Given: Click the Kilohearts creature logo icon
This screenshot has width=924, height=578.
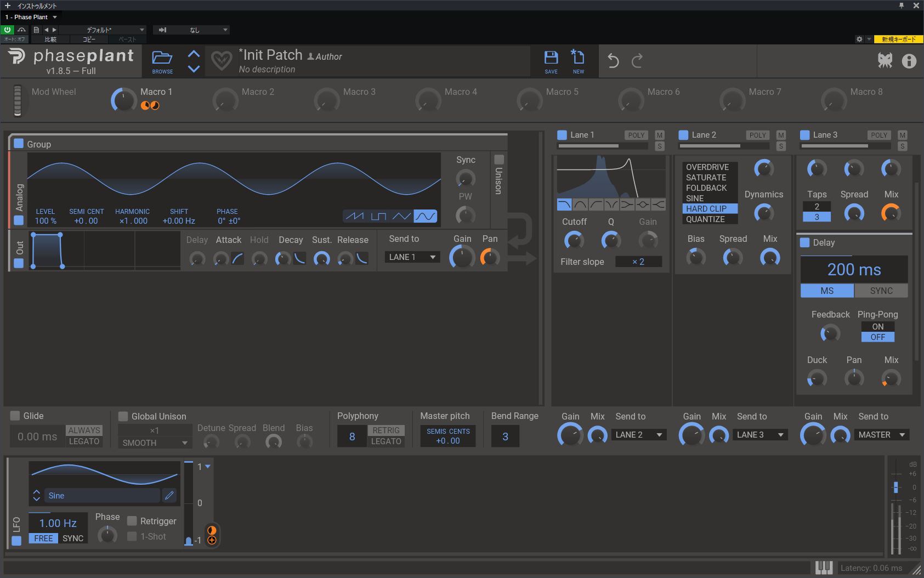Looking at the screenshot, I should 885,60.
